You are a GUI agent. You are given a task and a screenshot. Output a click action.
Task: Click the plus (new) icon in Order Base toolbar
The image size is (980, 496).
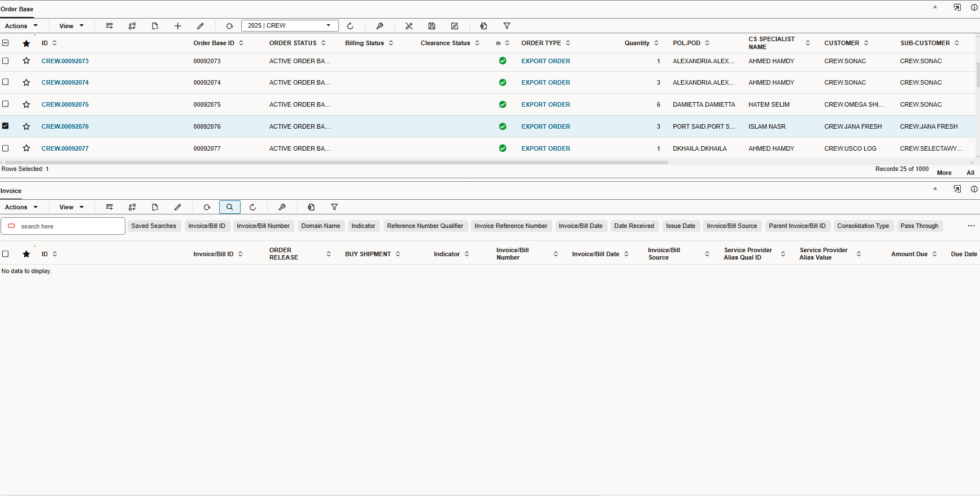click(x=178, y=26)
